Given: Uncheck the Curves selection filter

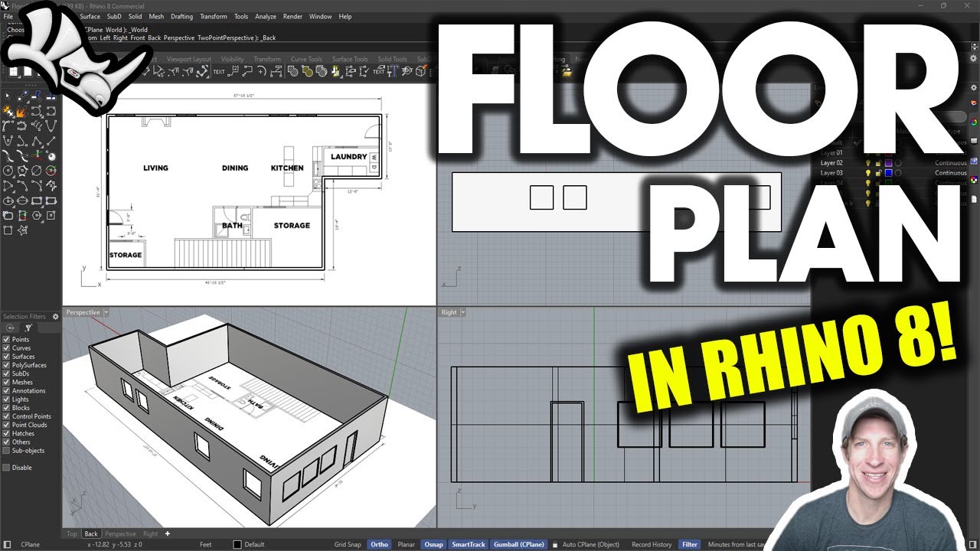Looking at the screenshot, I should 6,348.
